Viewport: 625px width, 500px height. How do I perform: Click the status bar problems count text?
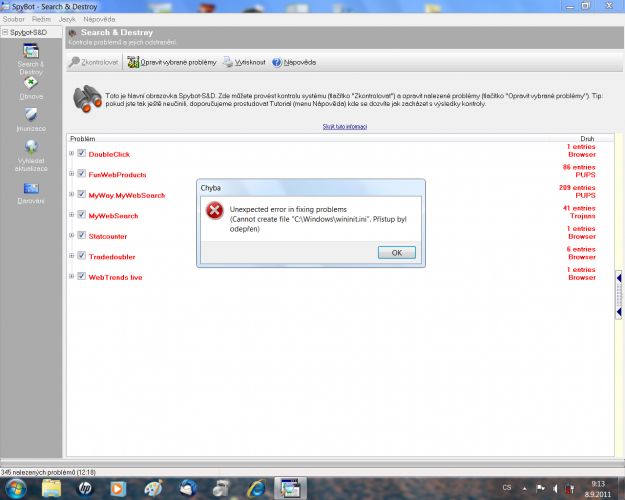point(48,472)
